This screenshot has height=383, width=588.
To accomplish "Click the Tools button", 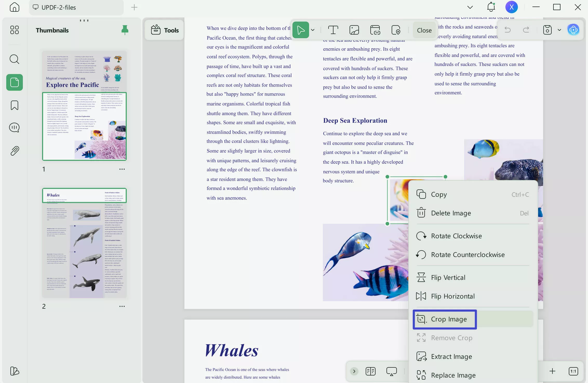I will (x=165, y=30).
